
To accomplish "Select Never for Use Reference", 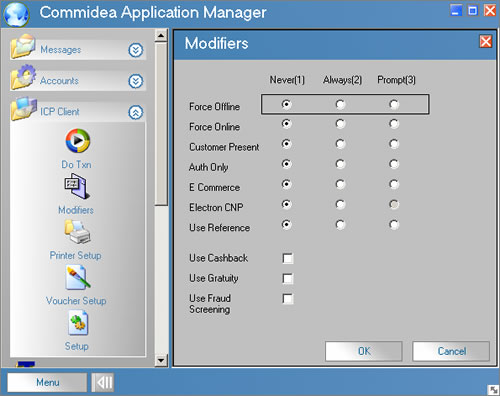I will click(x=286, y=225).
